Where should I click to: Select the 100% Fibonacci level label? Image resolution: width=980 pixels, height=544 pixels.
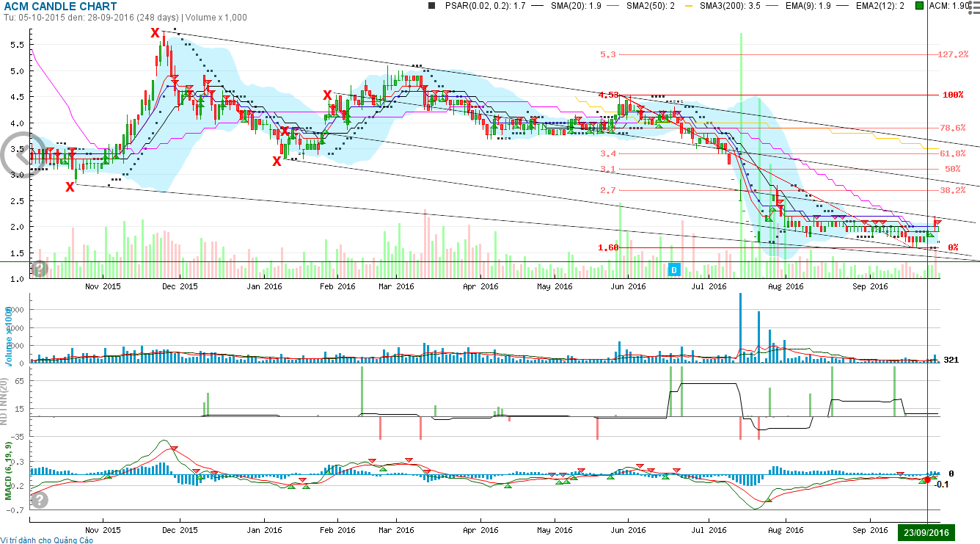953,95
